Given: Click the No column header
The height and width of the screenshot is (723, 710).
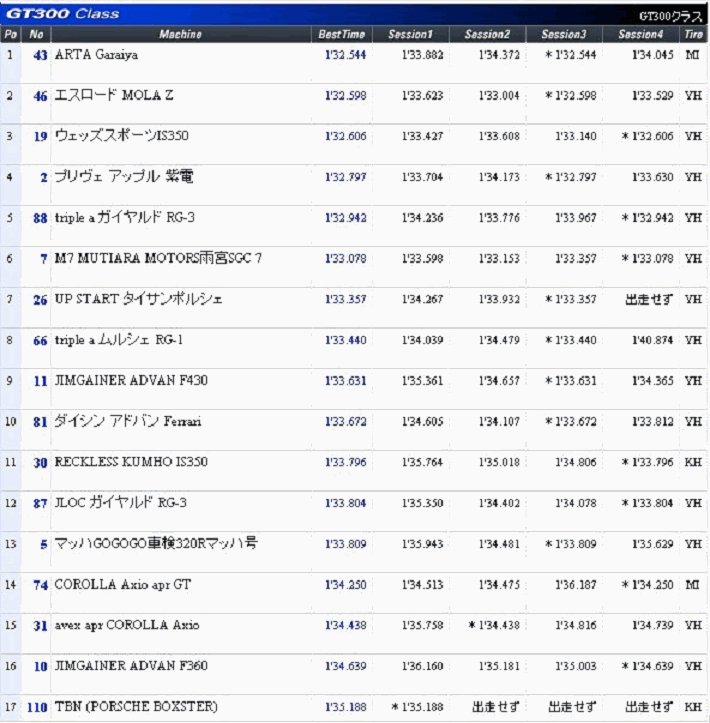Looking at the screenshot, I should [36, 34].
